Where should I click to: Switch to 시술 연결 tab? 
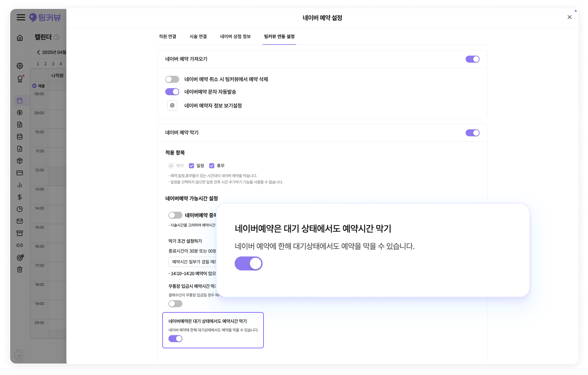198,37
